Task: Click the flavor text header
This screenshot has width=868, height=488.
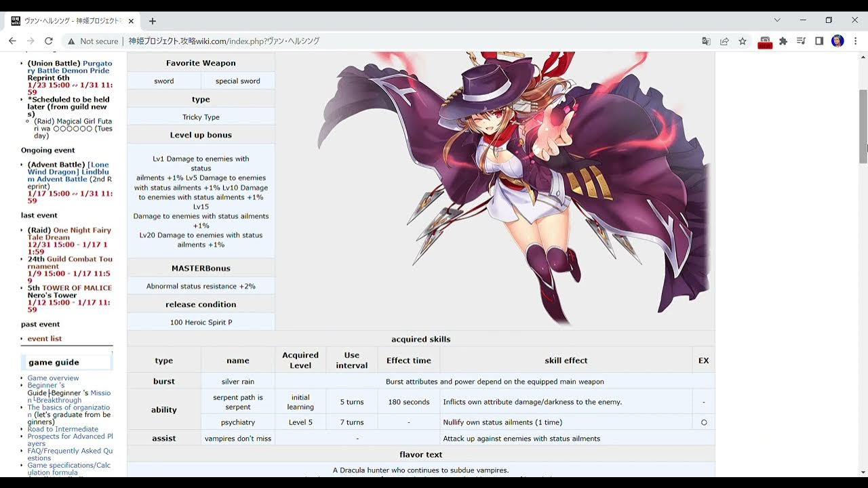Action: pyautogui.click(x=420, y=455)
